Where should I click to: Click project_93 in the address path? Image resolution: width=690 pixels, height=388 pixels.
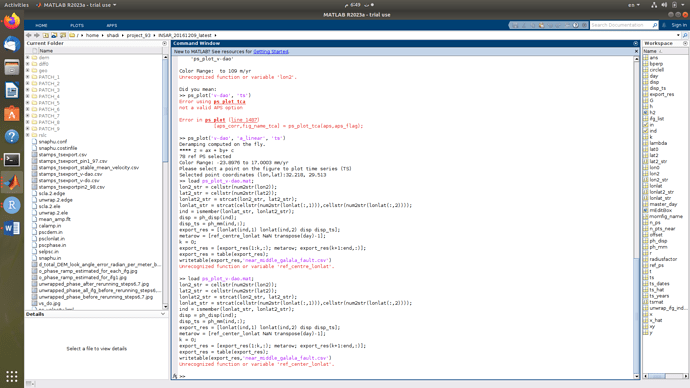(x=139, y=35)
